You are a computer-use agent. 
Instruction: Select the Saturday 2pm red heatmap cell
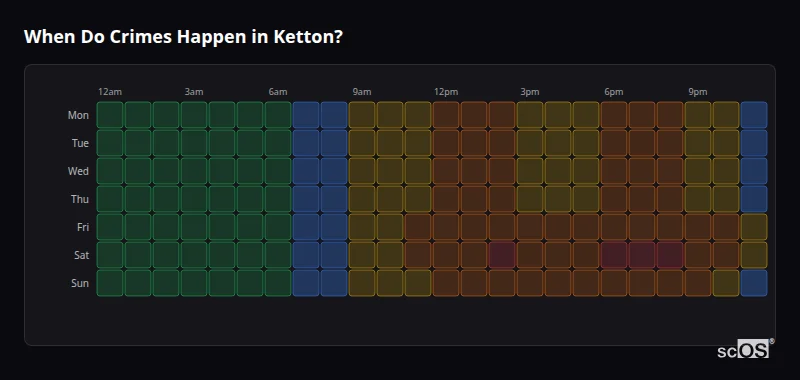502,255
